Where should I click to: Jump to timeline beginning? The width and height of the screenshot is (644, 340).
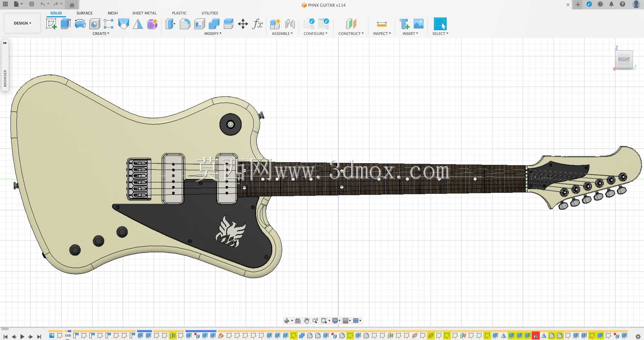tap(5, 337)
